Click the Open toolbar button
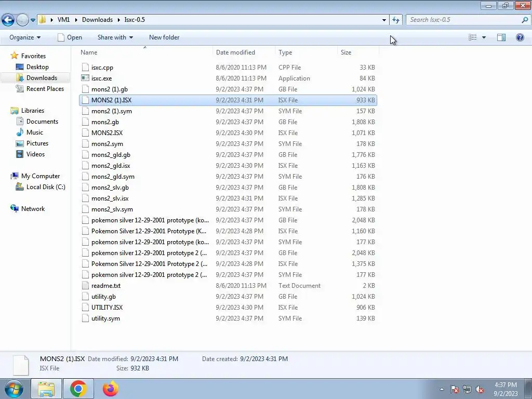Image resolution: width=532 pixels, height=399 pixels. 70,37
